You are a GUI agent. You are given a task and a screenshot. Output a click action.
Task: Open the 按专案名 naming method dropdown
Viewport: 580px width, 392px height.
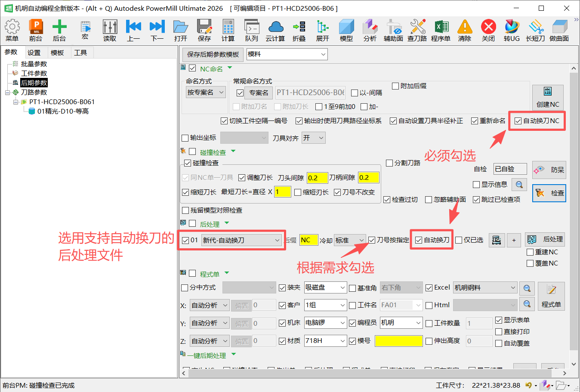point(206,92)
